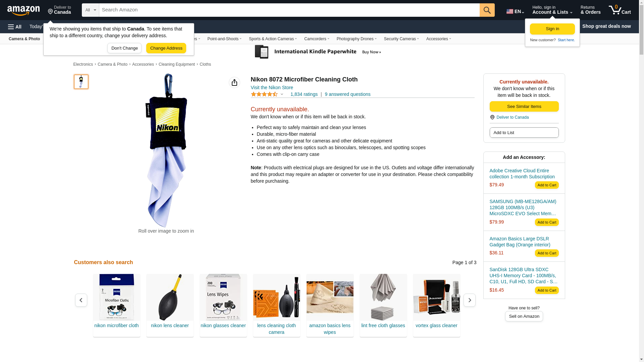The height and width of the screenshot is (362, 644).
Task: Click the Change Address button
Action: pyautogui.click(x=166, y=48)
